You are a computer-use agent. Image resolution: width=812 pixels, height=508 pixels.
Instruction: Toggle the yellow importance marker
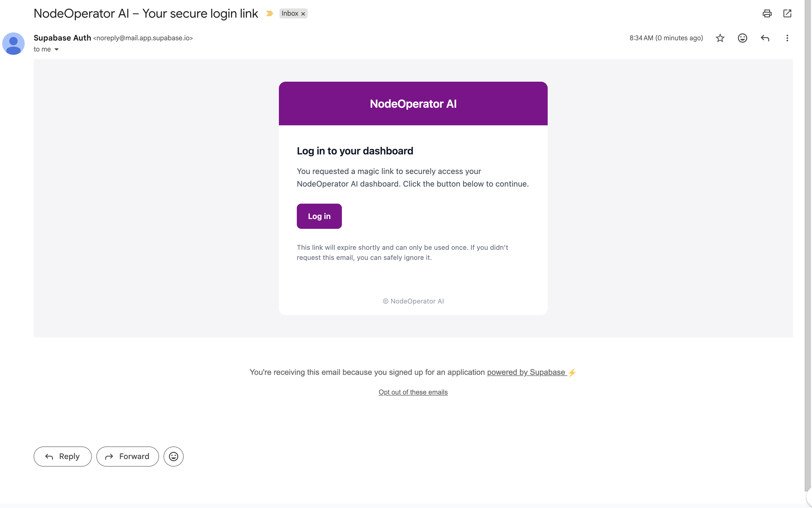269,13
